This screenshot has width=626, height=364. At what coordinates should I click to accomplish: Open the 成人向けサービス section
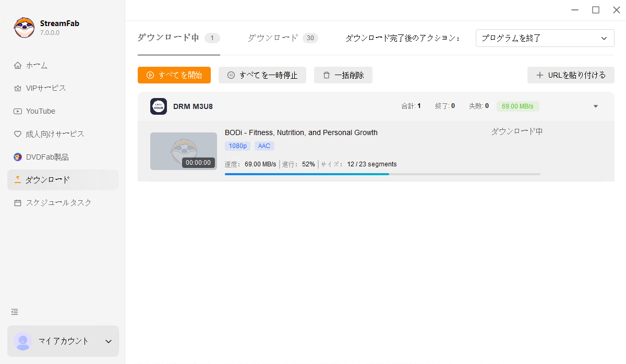52,134
